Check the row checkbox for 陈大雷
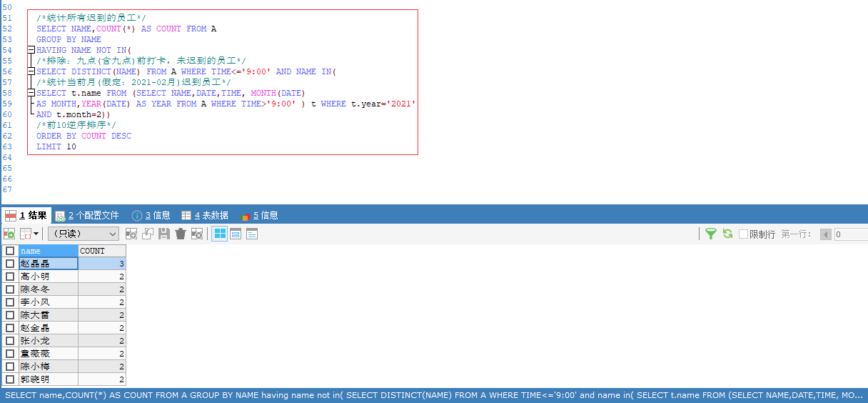The width and height of the screenshot is (868, 403). (10, 315)
